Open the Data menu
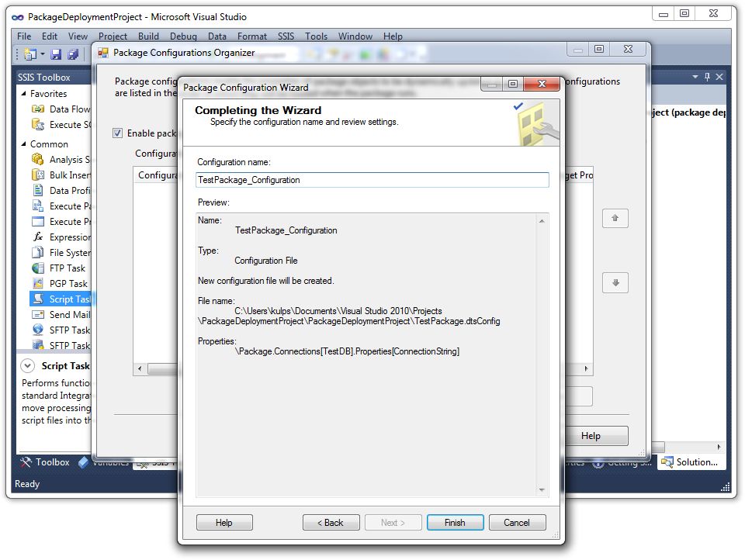 pos(217,36)
